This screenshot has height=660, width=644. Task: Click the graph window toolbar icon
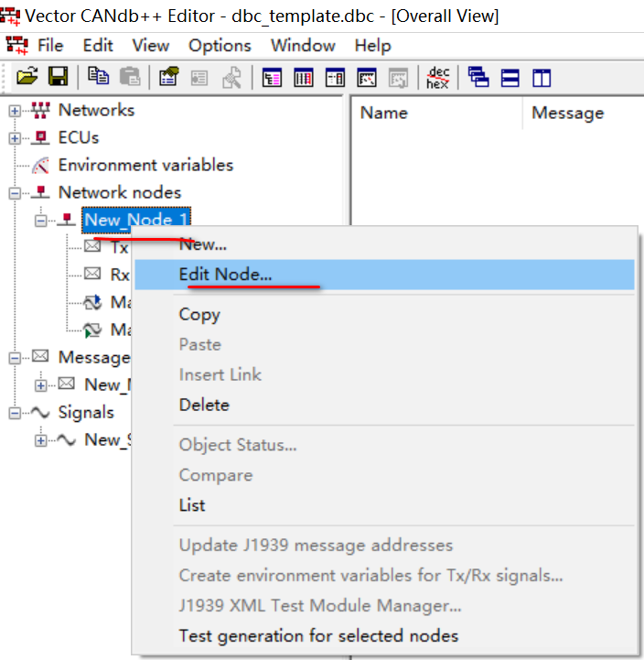click(x=367, y=78)
